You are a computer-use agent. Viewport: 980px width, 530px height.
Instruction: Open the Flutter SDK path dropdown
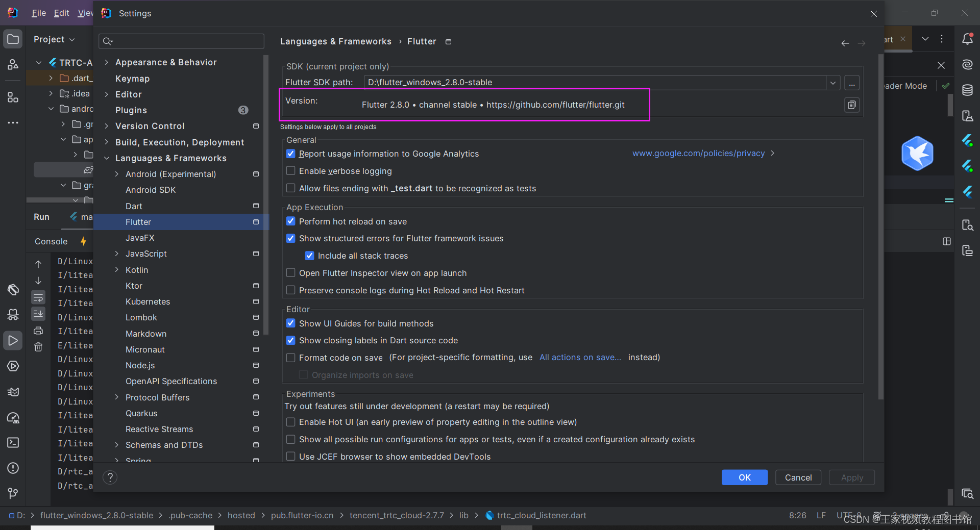coord(832,82)
